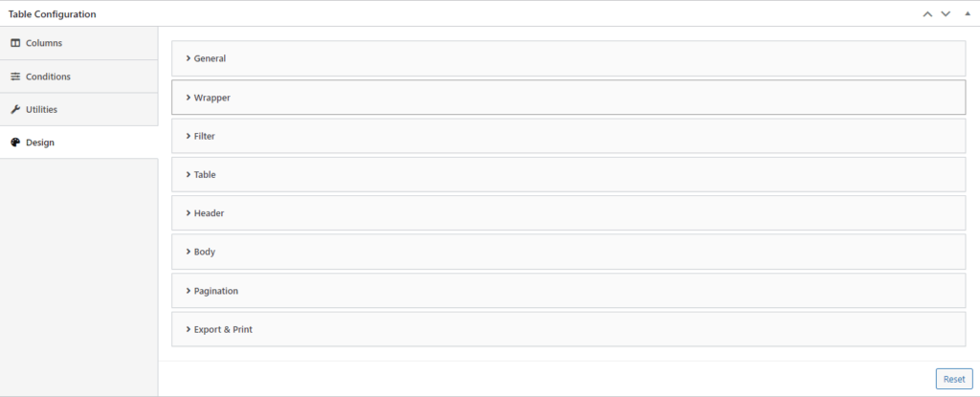Move Table Configuration panel up arrow
This screenshot has height=397, width=980.
tap(926, 14)
